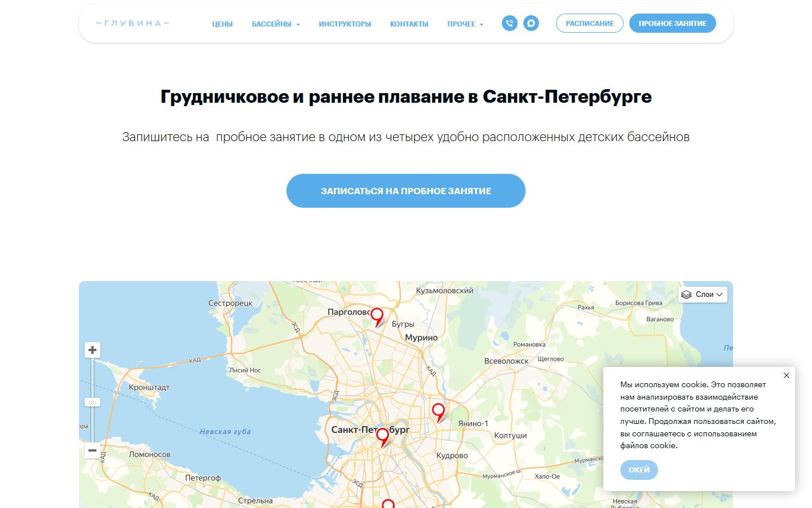Image resolution: width=812 pixels, height=508 pixels.
Task: Zoom out on the map
Action: 92,450
